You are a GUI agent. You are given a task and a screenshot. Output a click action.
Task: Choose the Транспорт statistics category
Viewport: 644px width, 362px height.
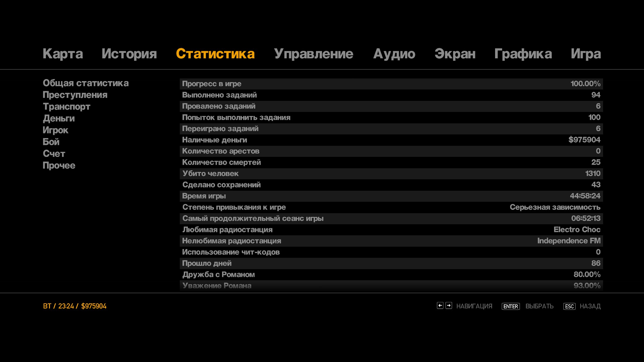[x=66, y=107]
